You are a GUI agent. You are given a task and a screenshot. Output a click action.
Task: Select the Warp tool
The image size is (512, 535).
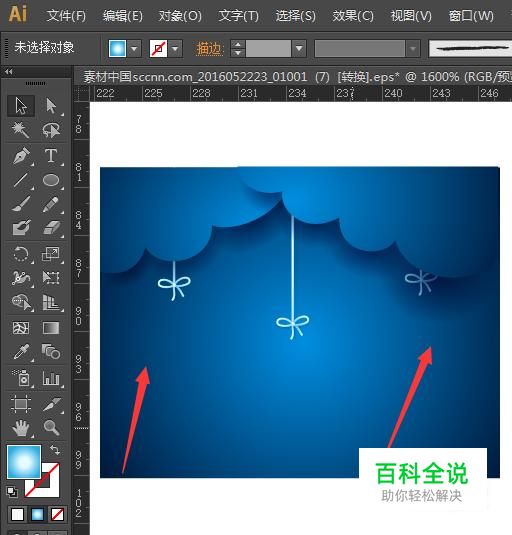coord(21,278)
